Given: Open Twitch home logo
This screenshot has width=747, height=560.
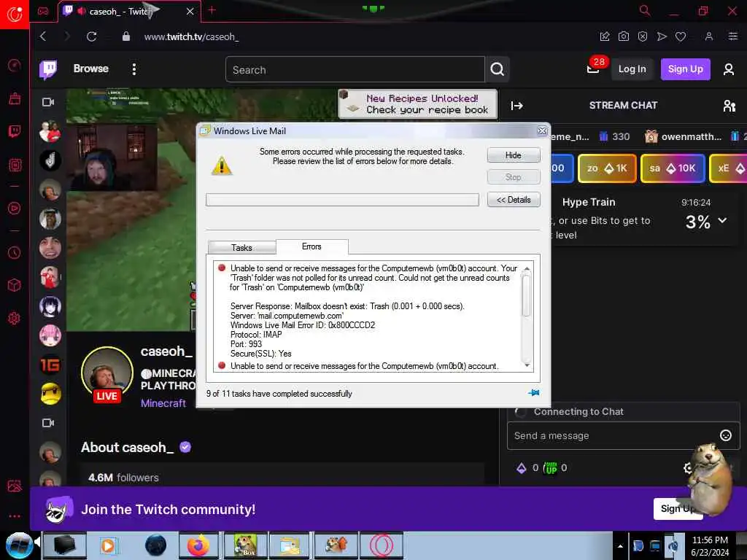Looking at the screenshot, I should point(48,69).
